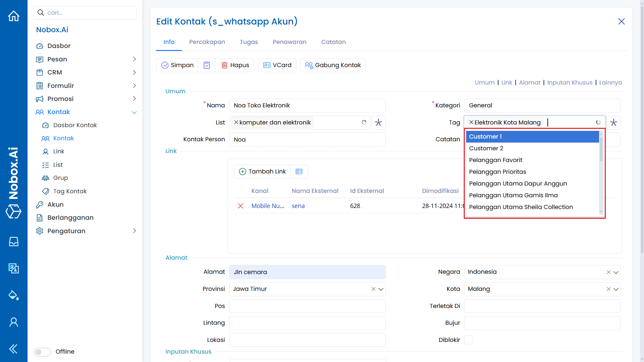This screenshot has width=644, height=362.
Task: Switch to the Percakapan tab
Action: point(207,42)
